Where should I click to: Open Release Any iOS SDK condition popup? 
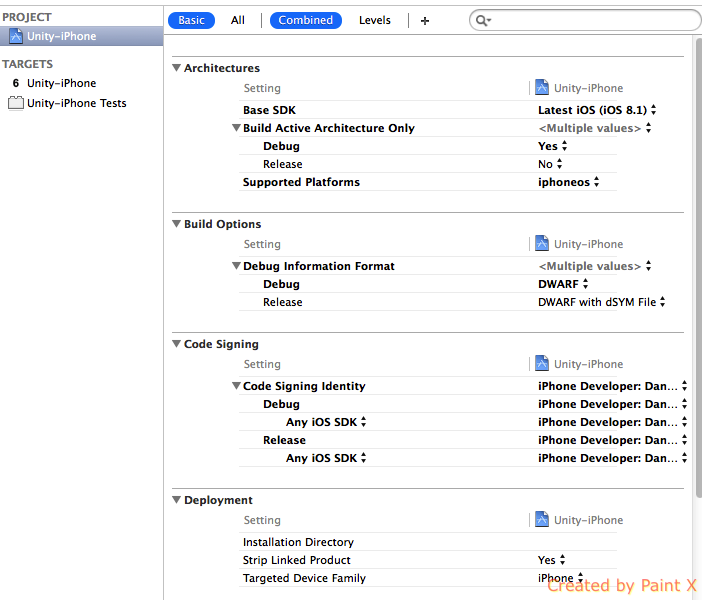pyautogui.click(x=326, y=458)
